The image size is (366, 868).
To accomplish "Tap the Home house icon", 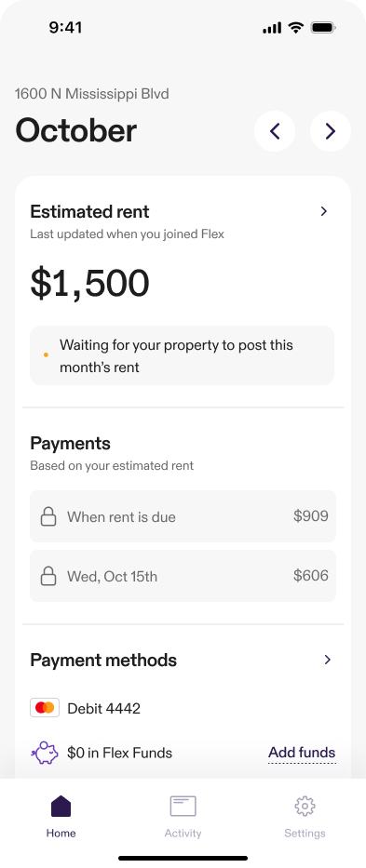I will pyautogui.click(x=61, y=806).
